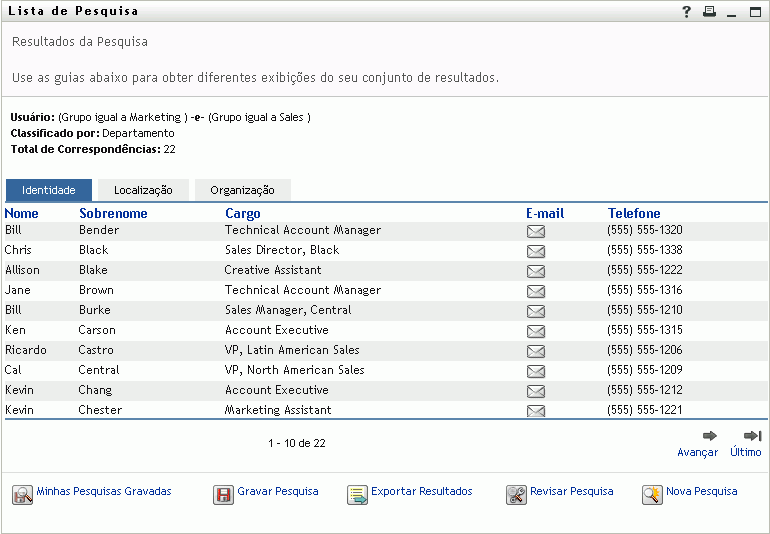Select the Identidade tab
770x534 pixels.
(x=49, y=190)
